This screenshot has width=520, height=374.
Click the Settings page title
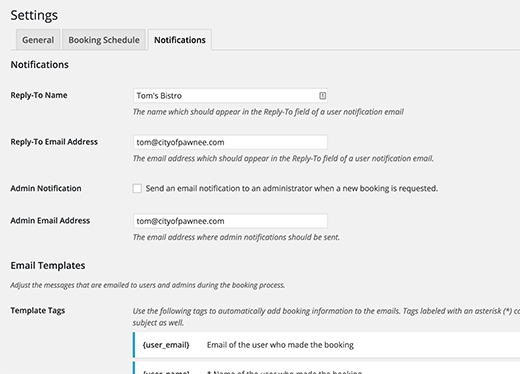34,15
